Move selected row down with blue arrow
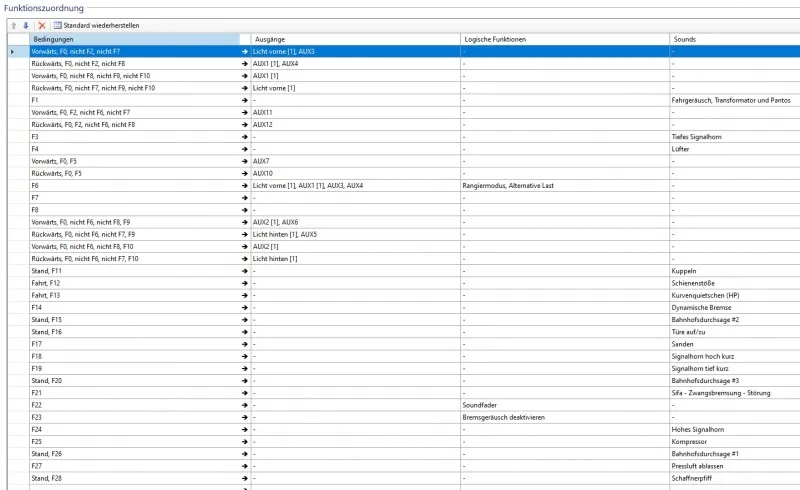This screenshot has width=800, height=490. [26, 26]
